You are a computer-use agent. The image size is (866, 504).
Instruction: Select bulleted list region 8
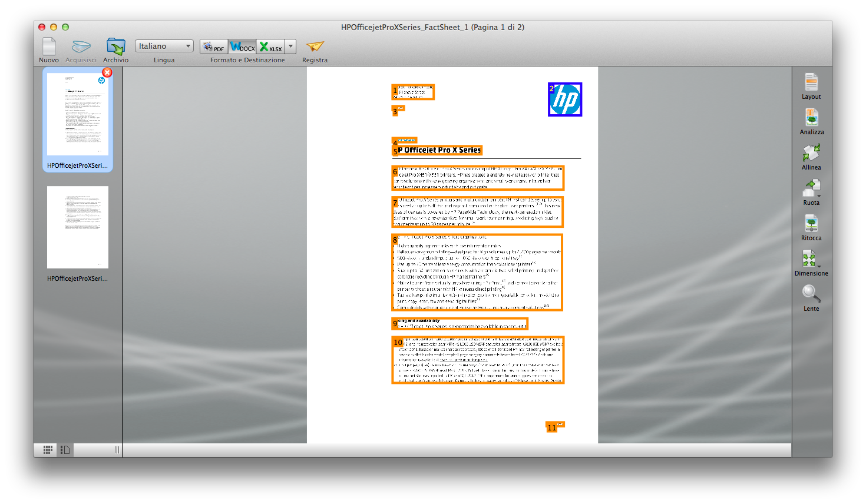click(x=477, y=273)
